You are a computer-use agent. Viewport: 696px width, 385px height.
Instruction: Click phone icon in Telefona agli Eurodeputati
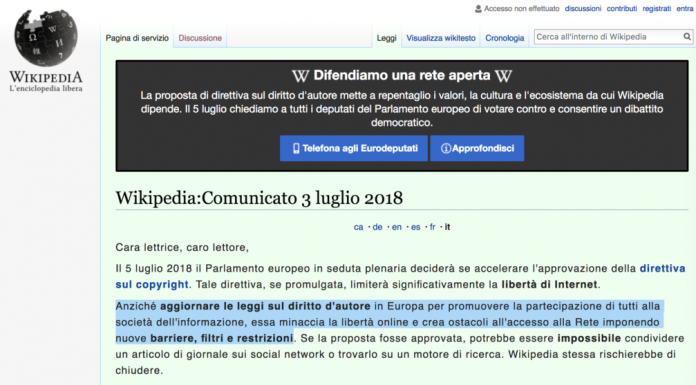[296, 148]
